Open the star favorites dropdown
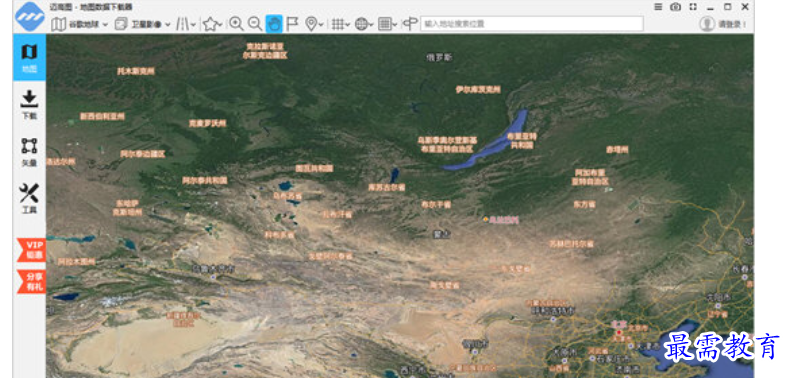 click(213, 24)
